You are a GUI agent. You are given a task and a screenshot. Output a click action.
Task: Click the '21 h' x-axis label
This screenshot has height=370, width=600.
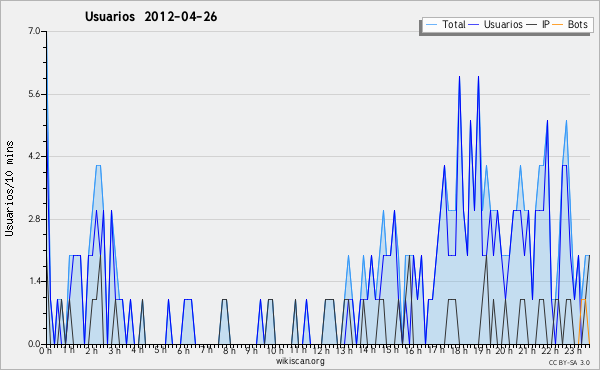527,351
